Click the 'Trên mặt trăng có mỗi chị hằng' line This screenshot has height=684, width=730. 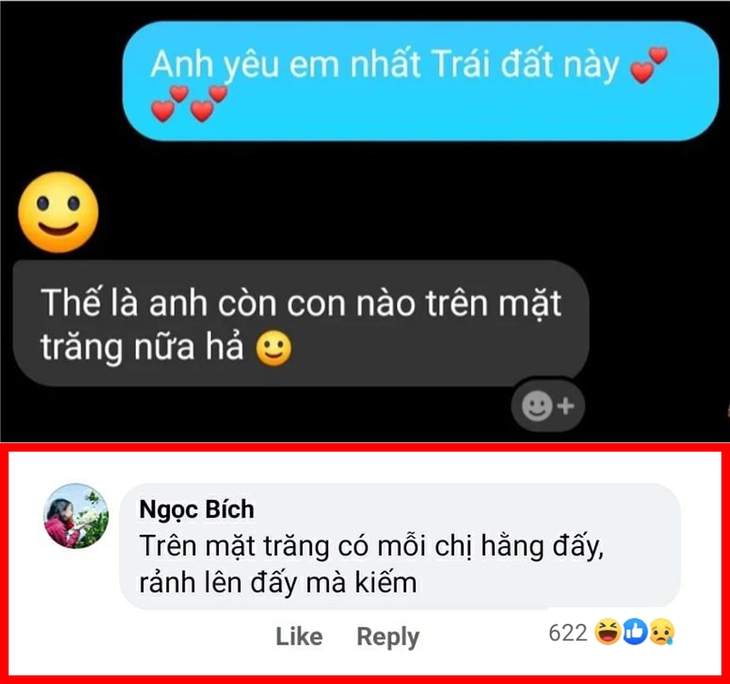(x=360, y=547)
